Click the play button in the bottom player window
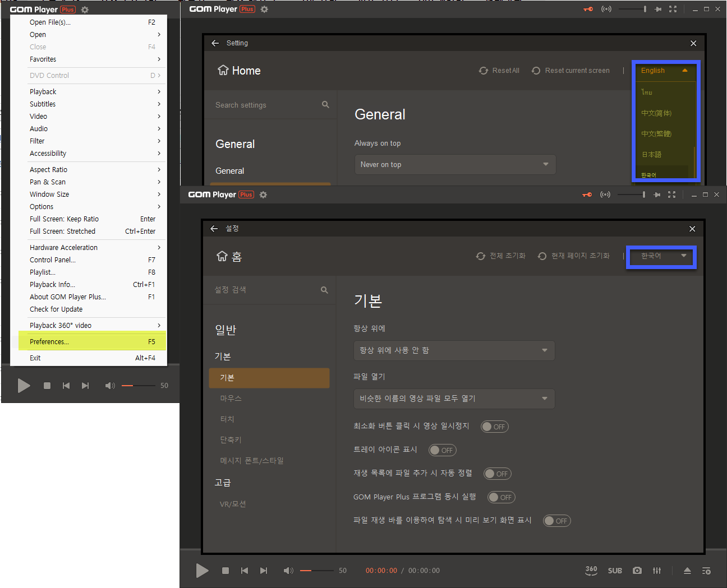 tap(202, 571)
